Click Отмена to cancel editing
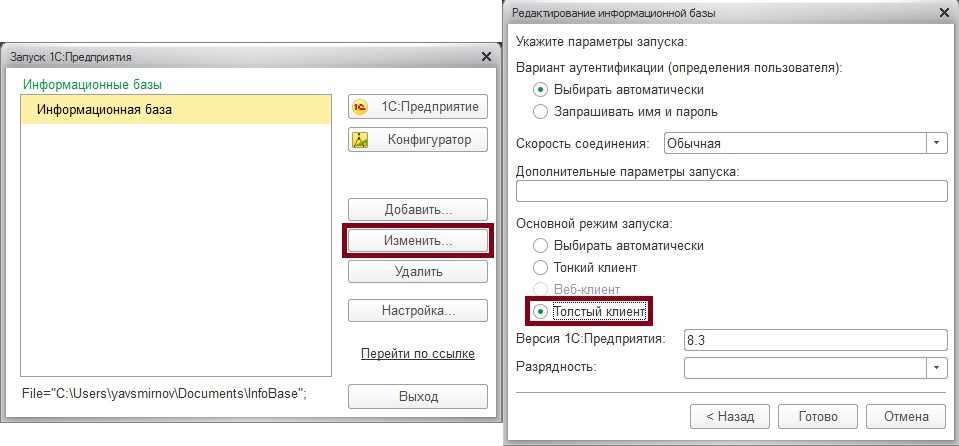 pyautogui.click(x=906, y=417)
